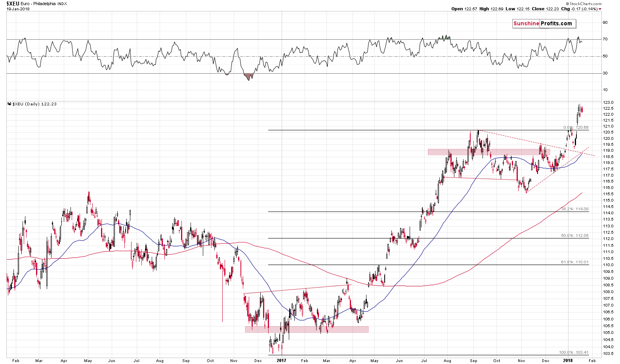Click the price axis label 112.5
620x364 pixels.
coord(608,233)
